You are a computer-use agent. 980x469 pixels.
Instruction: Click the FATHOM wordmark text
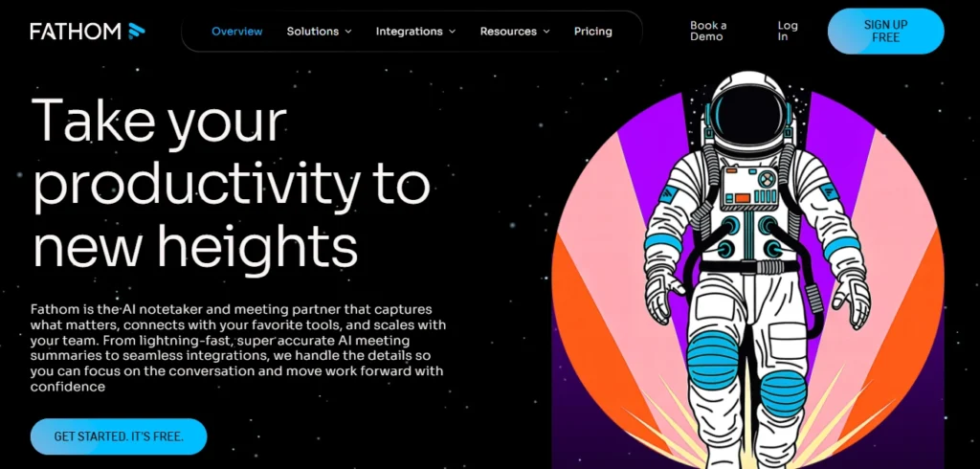(75, 32)
